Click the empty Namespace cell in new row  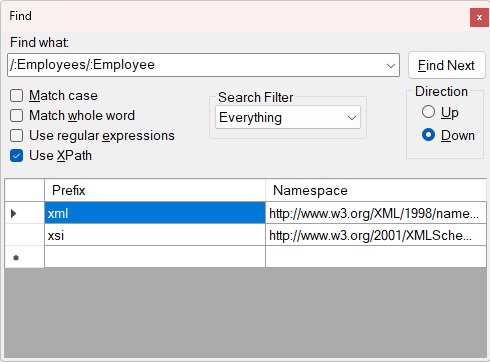click(376, 257)
